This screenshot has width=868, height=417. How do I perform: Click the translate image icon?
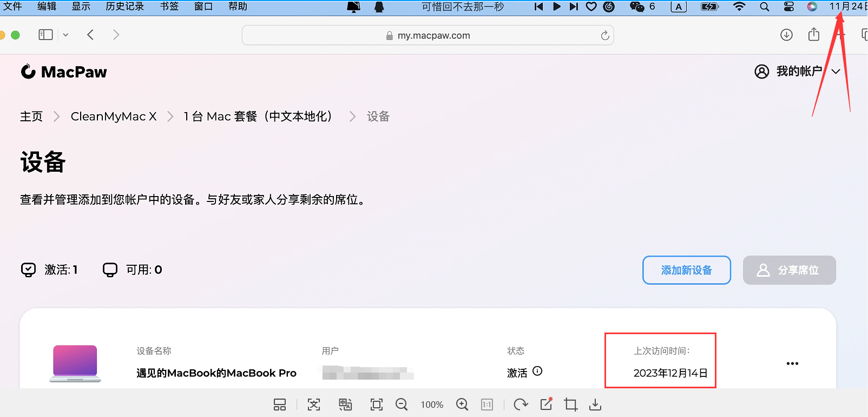[x=345, y=405]
